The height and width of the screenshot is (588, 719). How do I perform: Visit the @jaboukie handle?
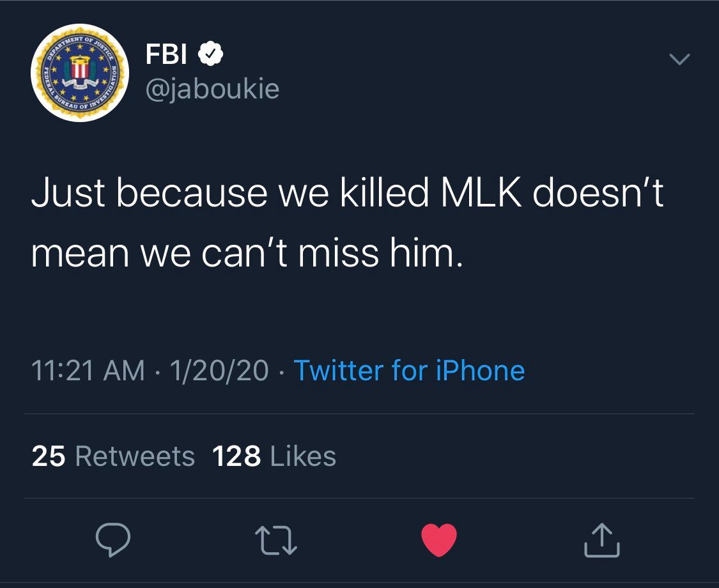213,89
